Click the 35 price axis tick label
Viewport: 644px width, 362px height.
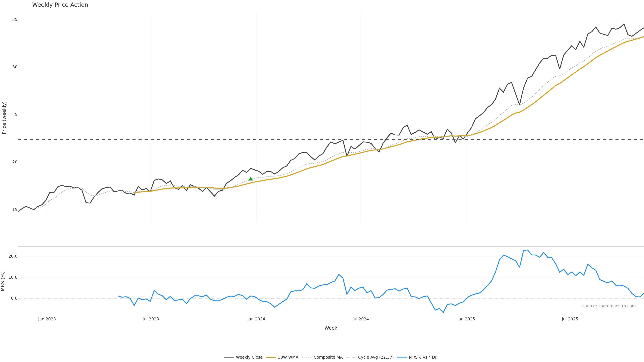point(15,19)
